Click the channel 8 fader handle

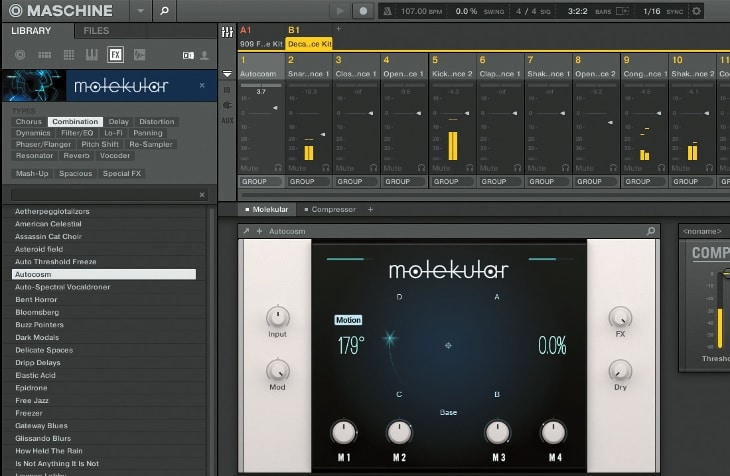pos(610,122)
